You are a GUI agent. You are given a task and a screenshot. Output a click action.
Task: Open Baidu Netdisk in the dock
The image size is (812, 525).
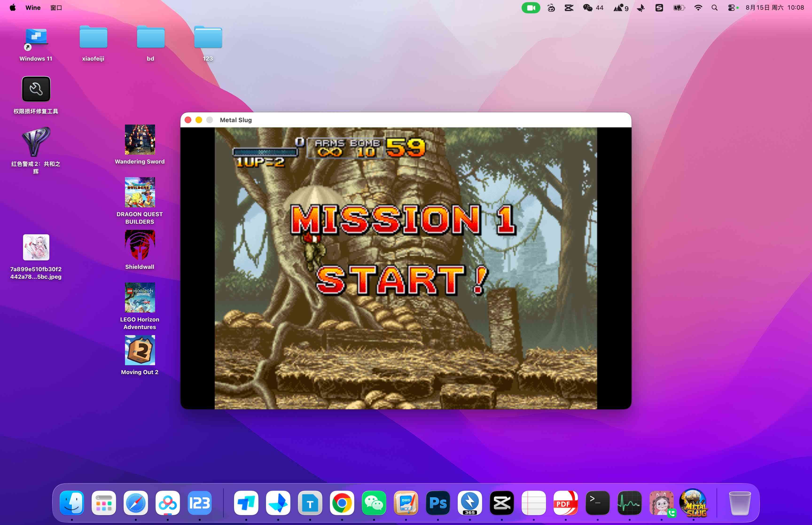(168, 503)
